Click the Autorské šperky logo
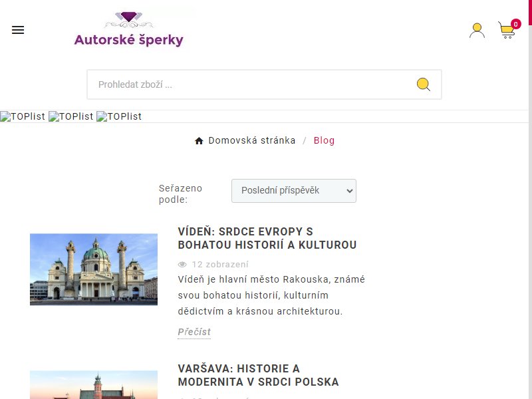Viewport: 532px width, 399px height. click(x=129, y=29)
